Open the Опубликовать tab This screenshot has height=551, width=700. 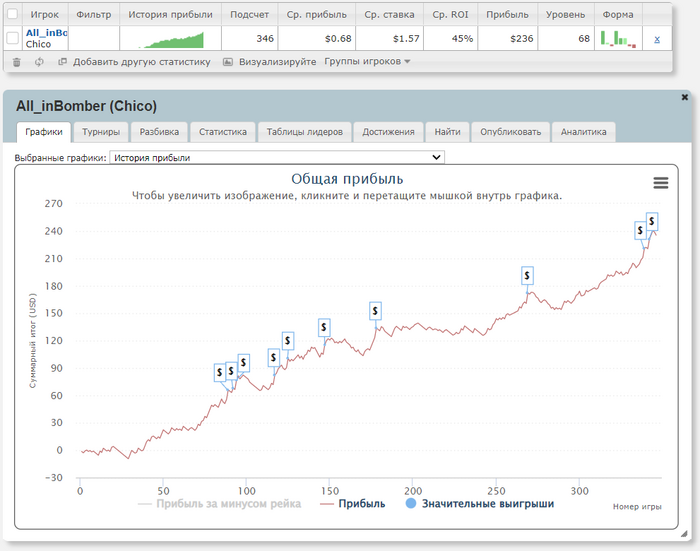510,132
